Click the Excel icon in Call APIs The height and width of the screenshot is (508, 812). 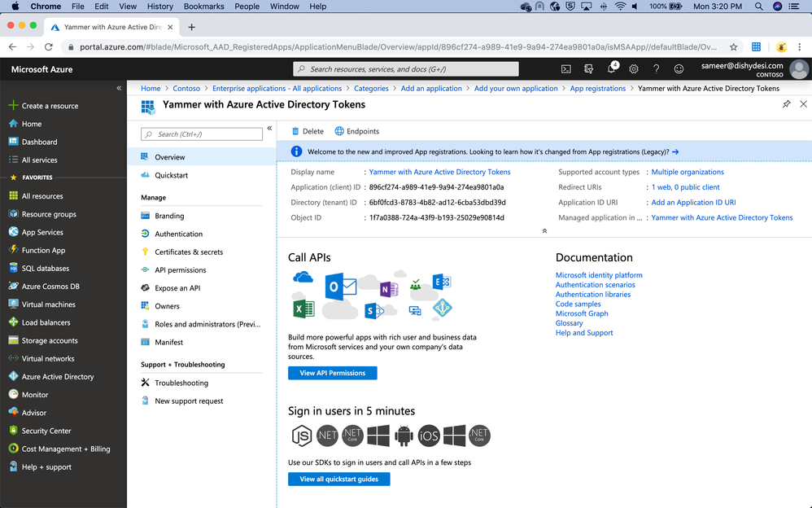303,309
